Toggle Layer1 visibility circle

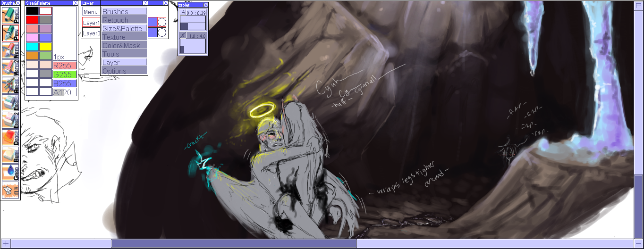[x=162, y=22]
